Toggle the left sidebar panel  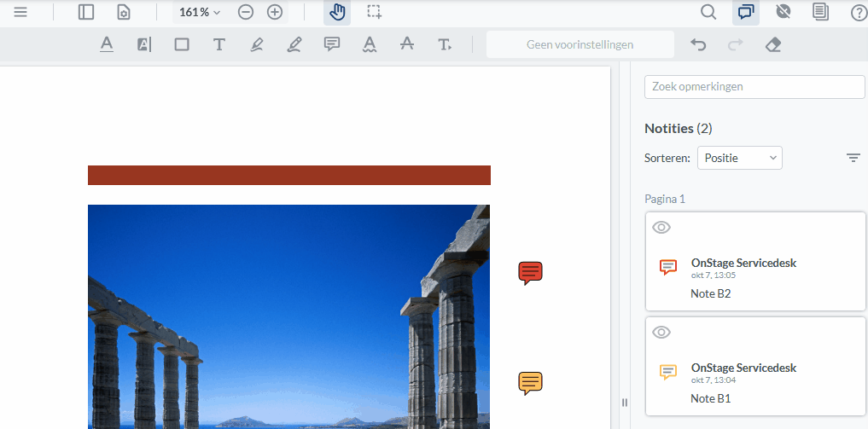86,12
